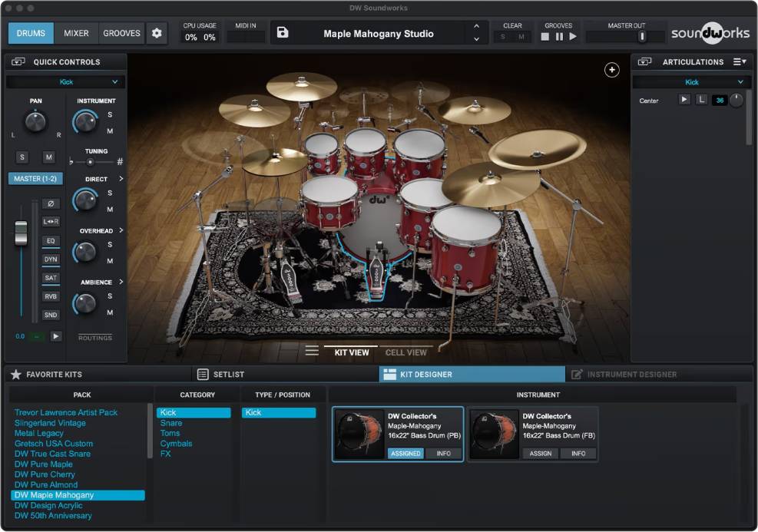758x532 pixels.
Task: Play the groove with the GROOVES play icon
Action: pyautogui.click(x=571, y=35)
